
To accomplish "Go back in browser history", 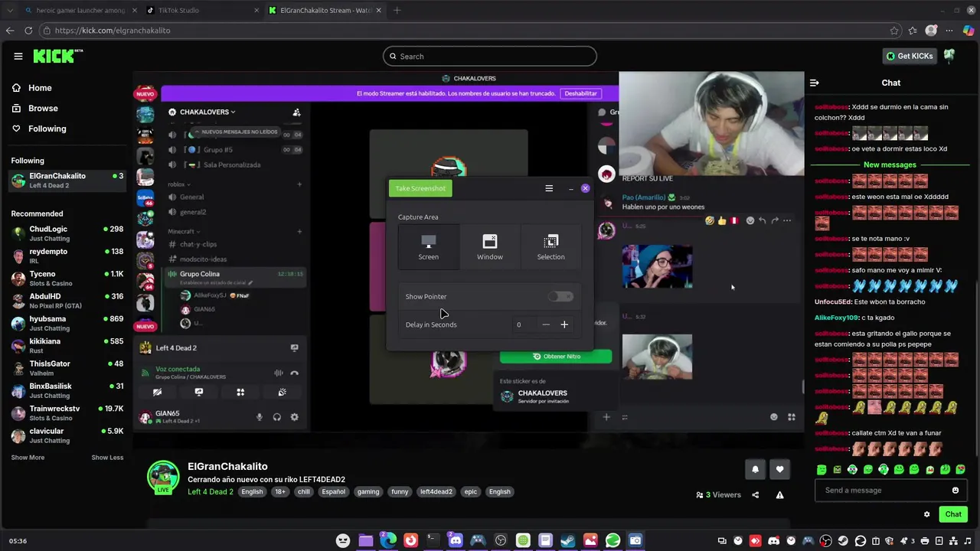I will tap(10, 31).
